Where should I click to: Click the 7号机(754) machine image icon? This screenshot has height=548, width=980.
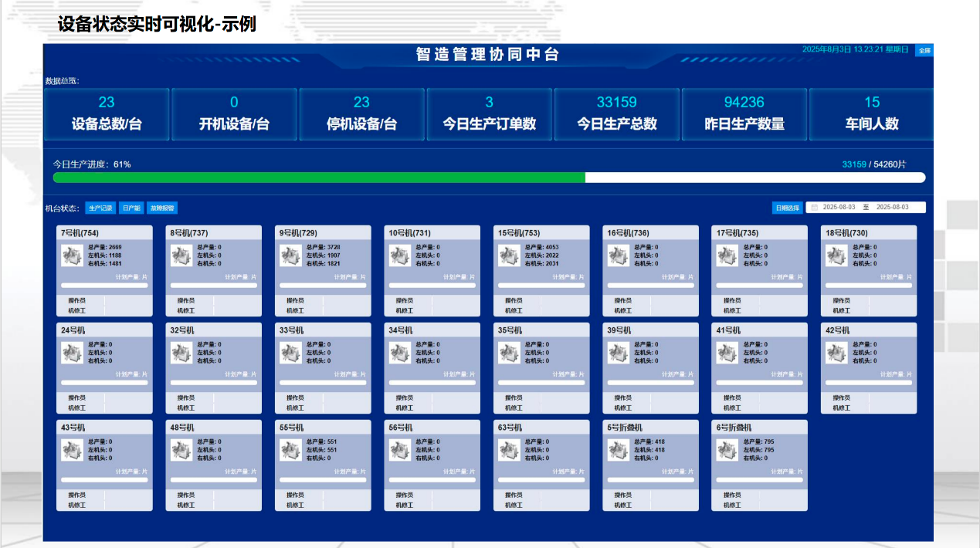72,255
